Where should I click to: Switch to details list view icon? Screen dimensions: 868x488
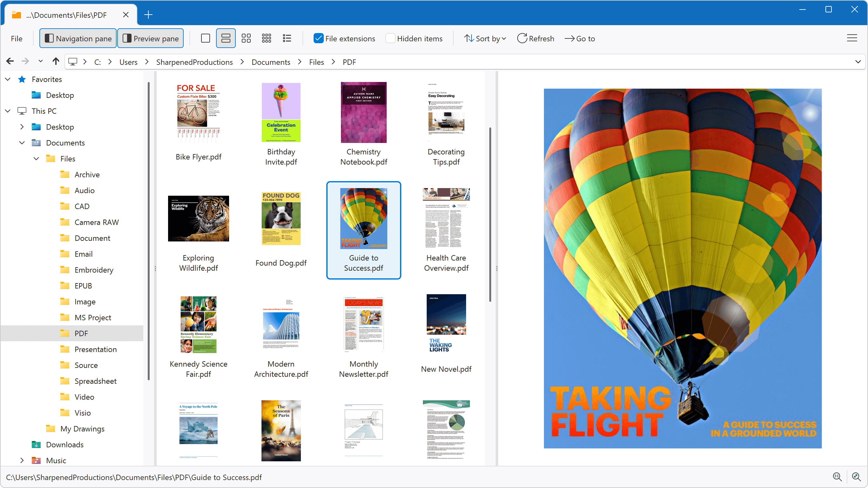point(287,38)
